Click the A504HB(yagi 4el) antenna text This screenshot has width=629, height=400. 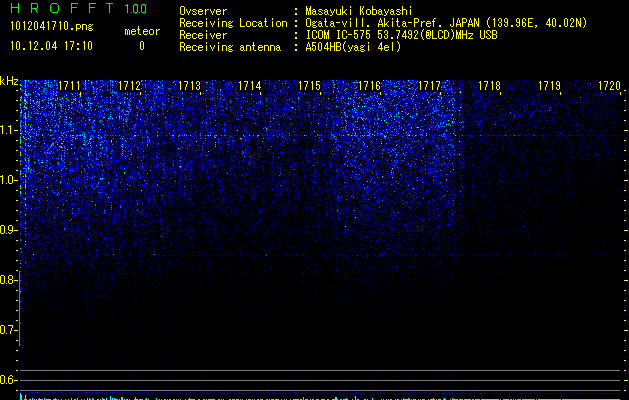coord(353,47)
